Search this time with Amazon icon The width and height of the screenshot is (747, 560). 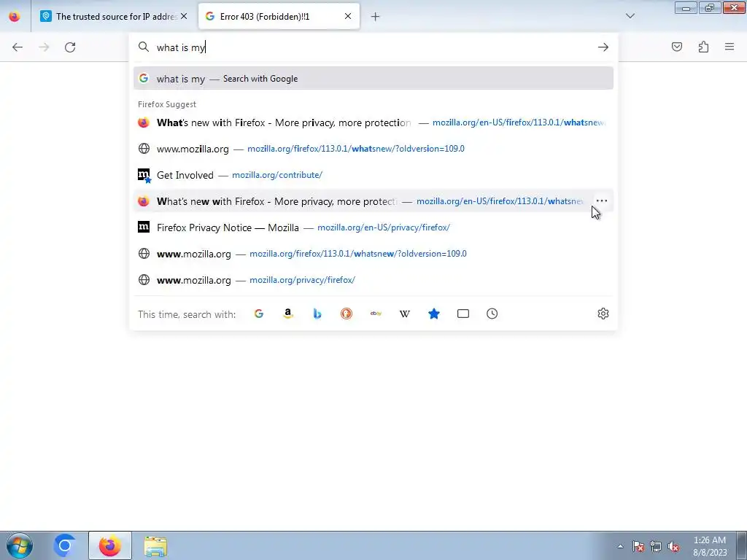click(287, 314)
